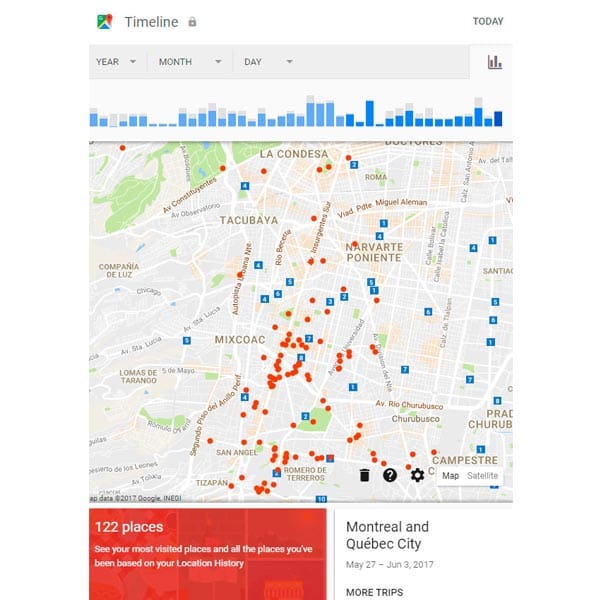Viewport: 600px width, 600px height.
Task: Open the MORE TRIPS link
Action: pyautogui.click(x=374, y=592)
